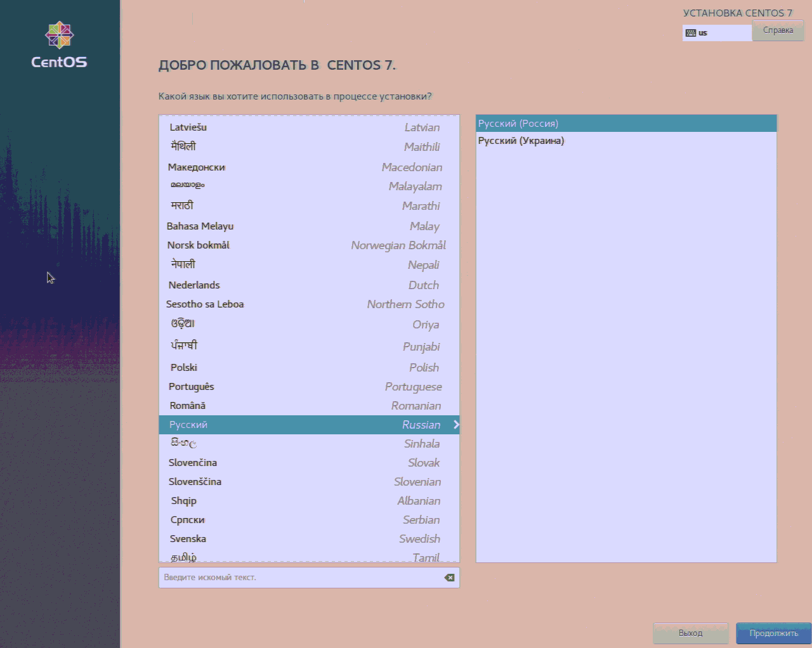
Task: Select Polski language
Action: click(x=309, y=368)
